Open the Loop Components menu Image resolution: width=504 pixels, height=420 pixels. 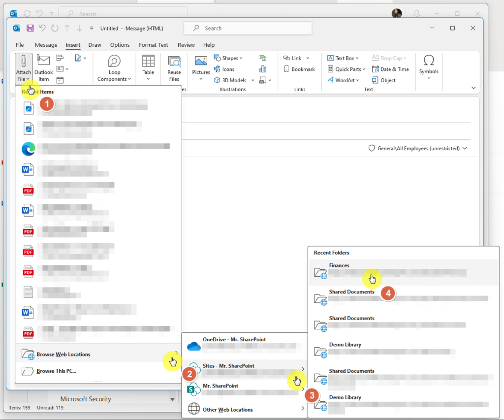[114, 68]
